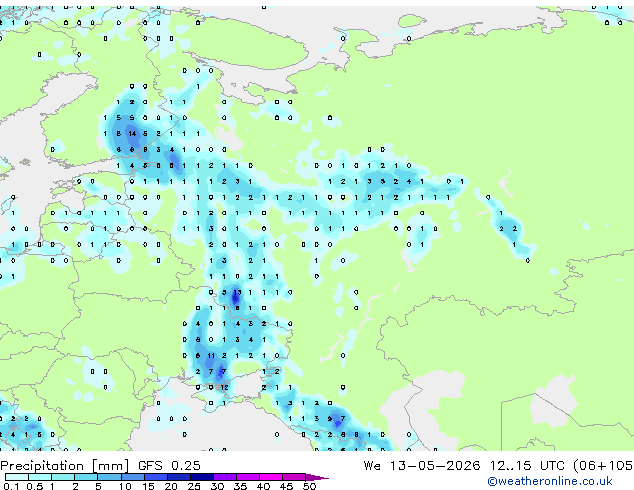Pick the 15–20 mm legend swatch

[156, 477]
